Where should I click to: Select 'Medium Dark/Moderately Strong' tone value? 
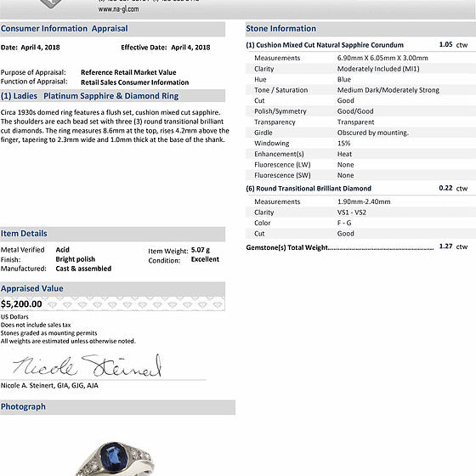tap(388, 90)
